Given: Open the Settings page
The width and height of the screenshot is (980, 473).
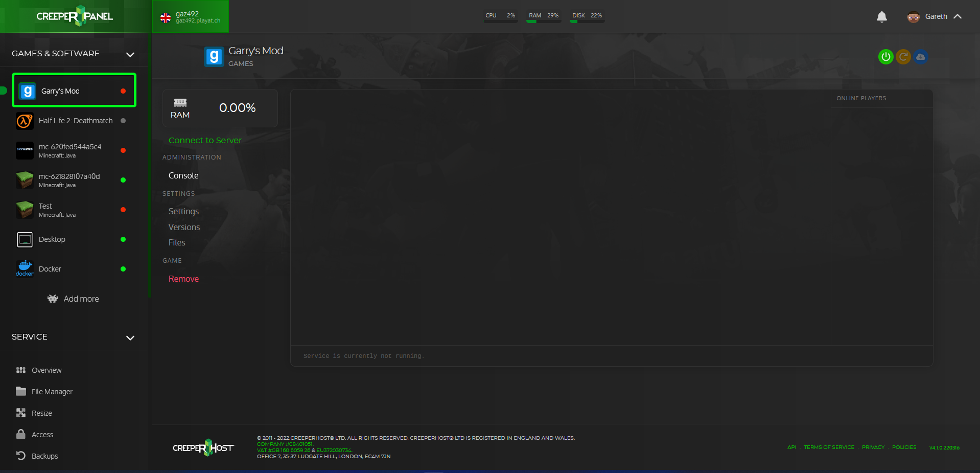Looking at the screenshot, I should (183, 211).
